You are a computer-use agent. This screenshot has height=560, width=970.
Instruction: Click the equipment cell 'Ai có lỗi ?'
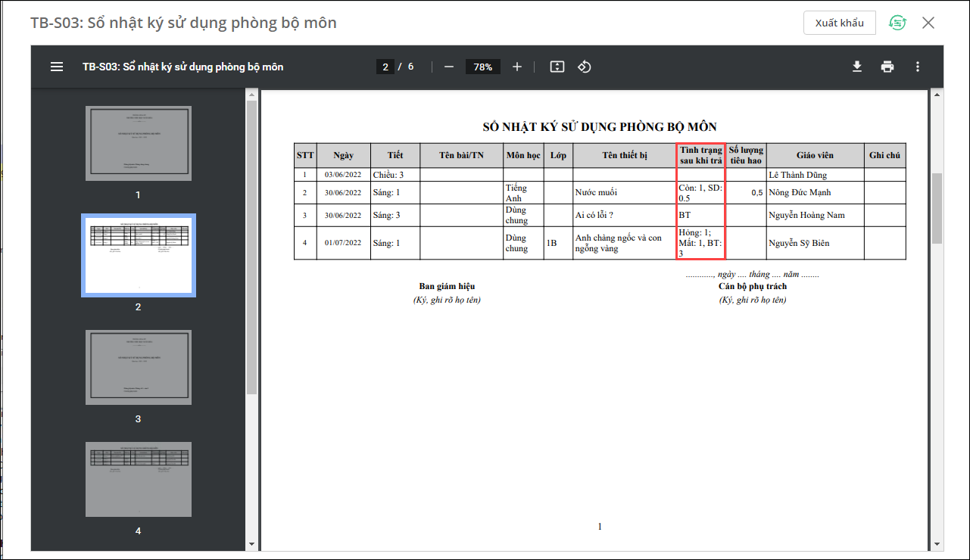[x=625, y=215]
